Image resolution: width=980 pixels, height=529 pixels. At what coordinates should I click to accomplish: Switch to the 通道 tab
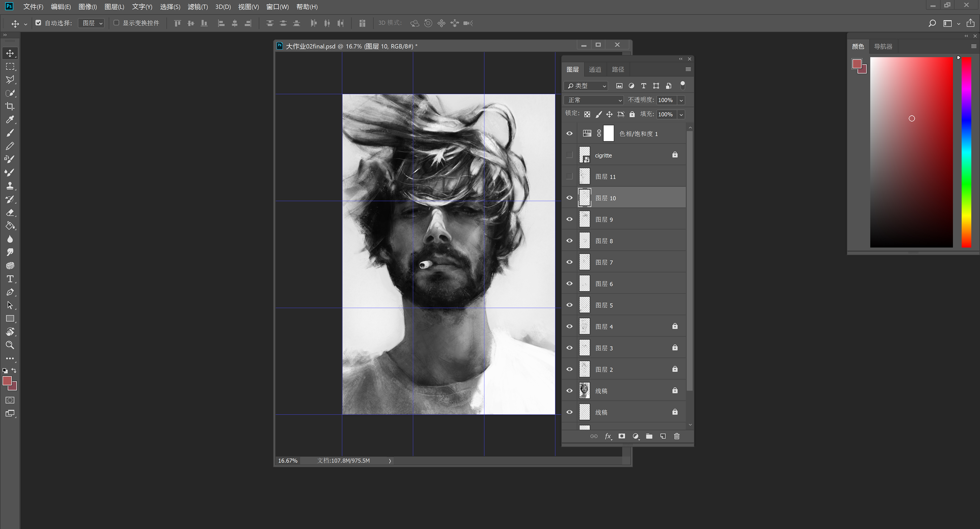595,69
